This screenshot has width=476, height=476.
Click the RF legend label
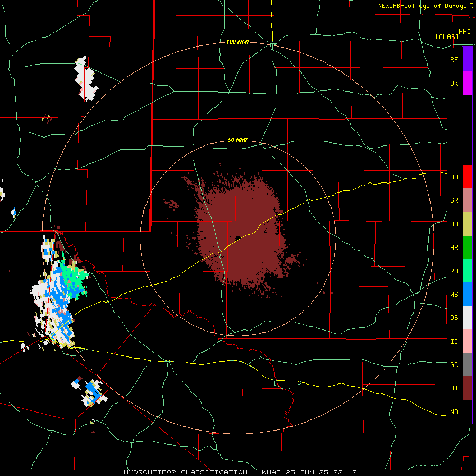pyautogui.click(x=454, y=59)
